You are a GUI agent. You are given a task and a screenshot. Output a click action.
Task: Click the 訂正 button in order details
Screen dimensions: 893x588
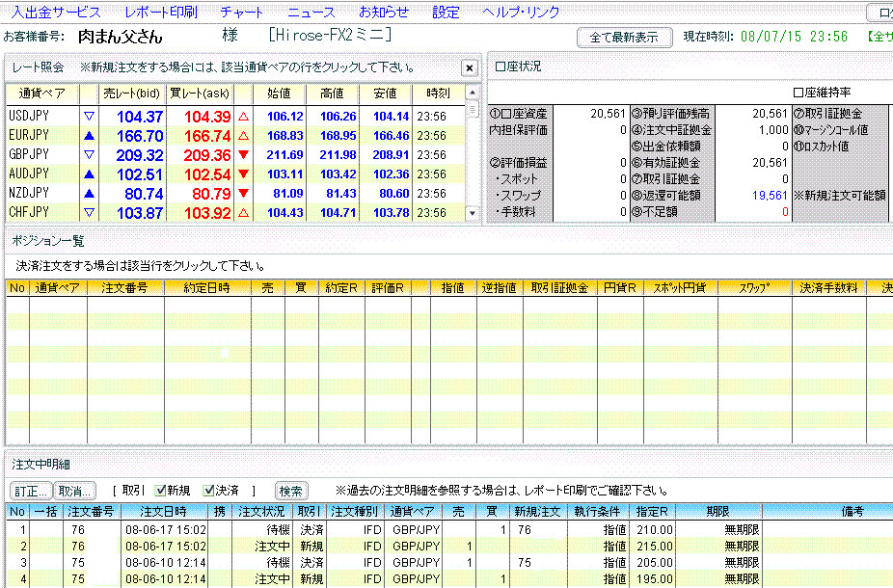coord(31,491)
